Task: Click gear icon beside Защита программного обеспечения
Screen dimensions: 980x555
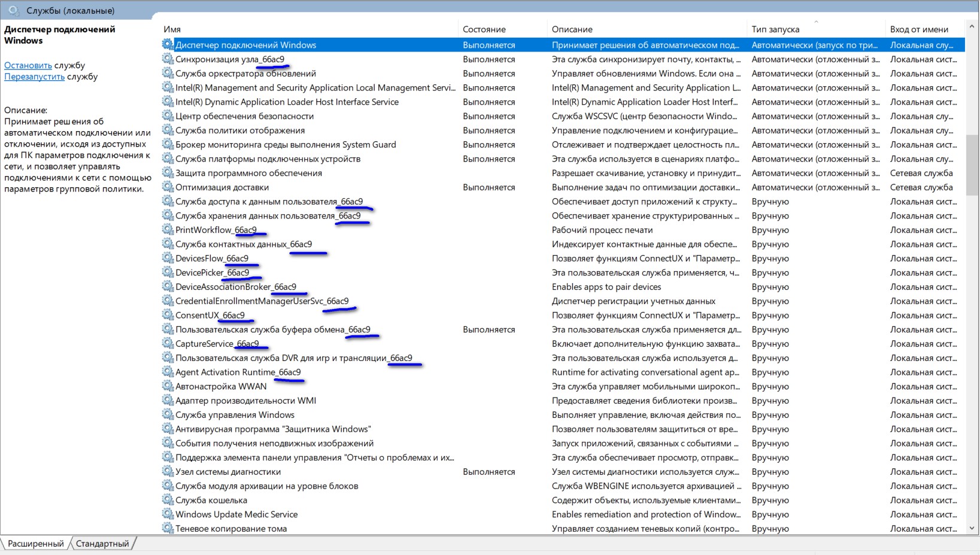Action: pos(168,172)
